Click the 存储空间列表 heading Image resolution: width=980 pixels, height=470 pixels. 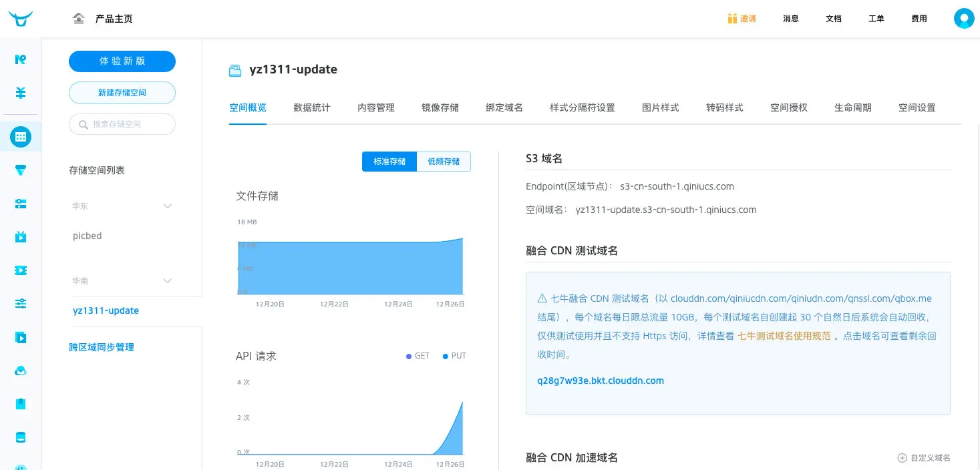97,170
